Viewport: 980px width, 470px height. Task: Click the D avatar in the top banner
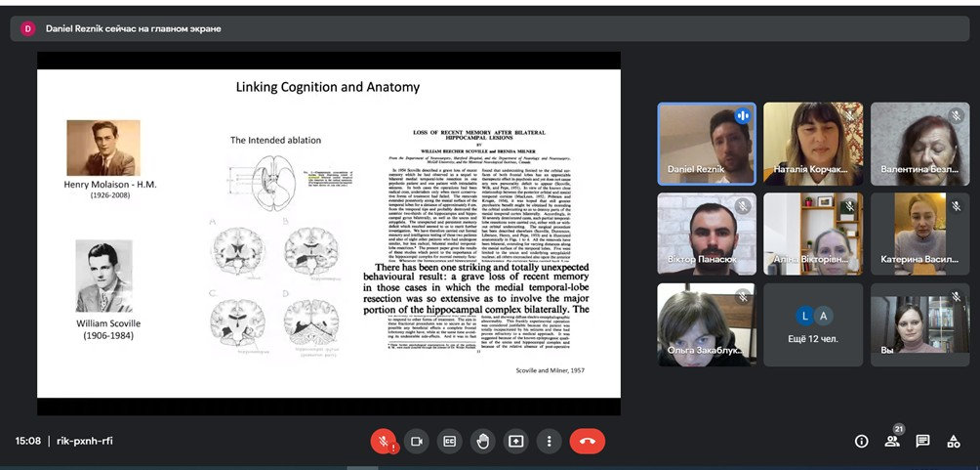click(x=28, y=28)
